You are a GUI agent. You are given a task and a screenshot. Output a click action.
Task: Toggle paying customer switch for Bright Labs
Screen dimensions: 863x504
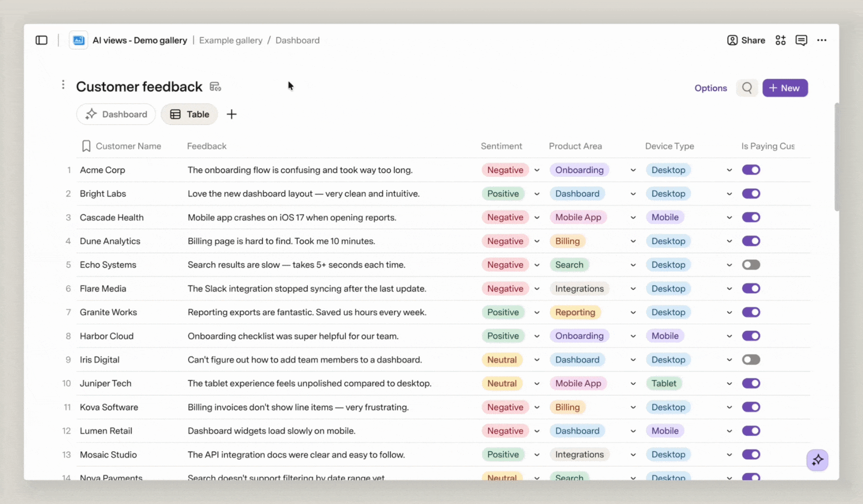(751, 194)
